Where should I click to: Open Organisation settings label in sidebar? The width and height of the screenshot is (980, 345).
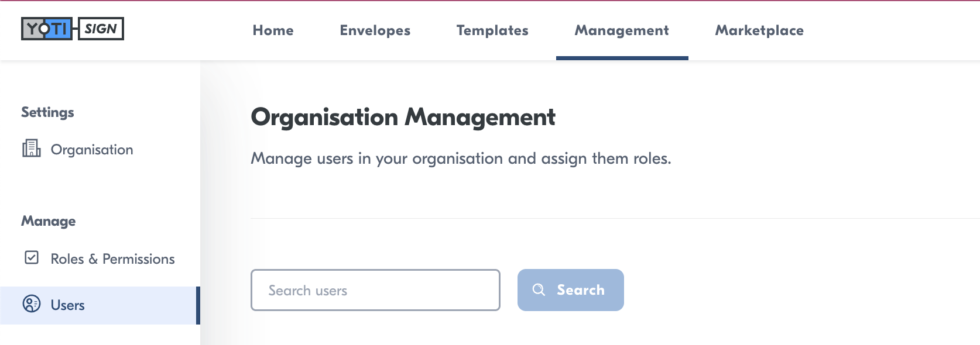point(92,150)
